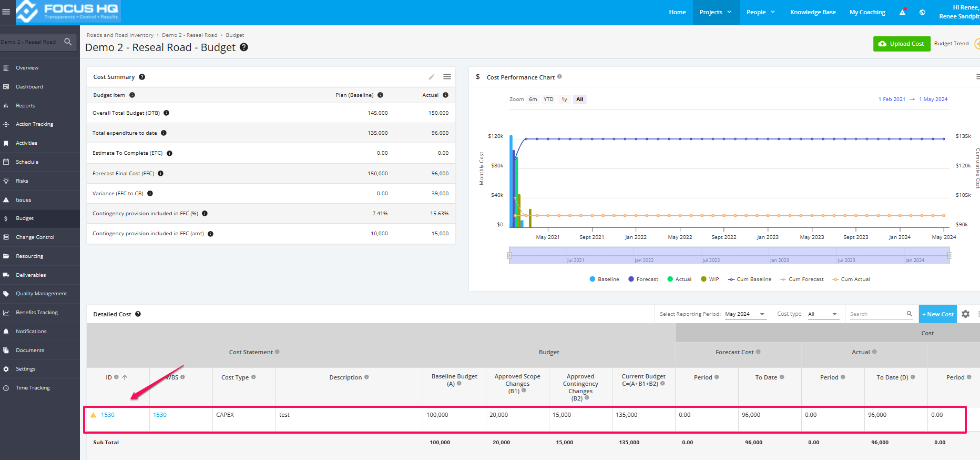Toggle Cum Baseline line in legend
980x460 pixels.
click(x=750, y=279)
